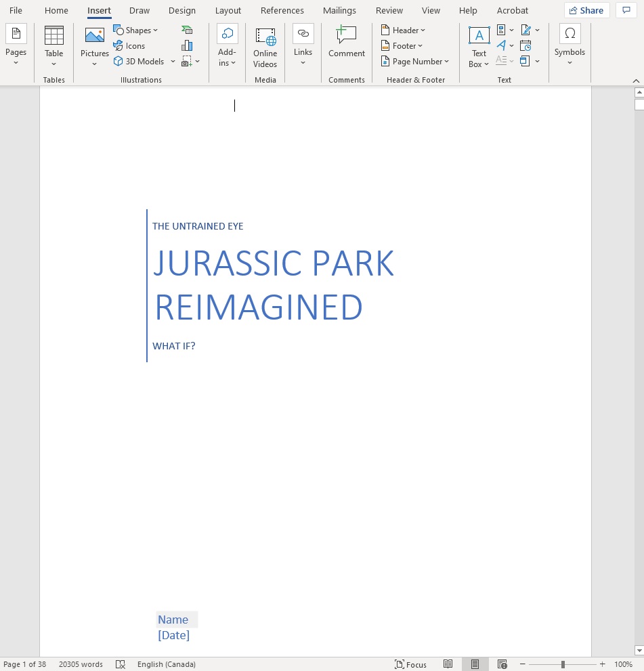The image size is (644, 671).
Task: Activate Focus mode
Action: click(x=410, y=664)
